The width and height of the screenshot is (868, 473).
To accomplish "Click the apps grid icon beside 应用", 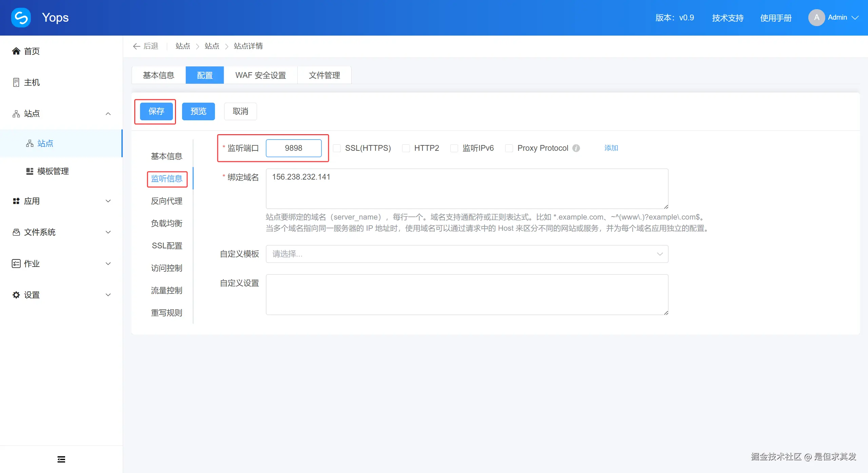I will point(16,201).
